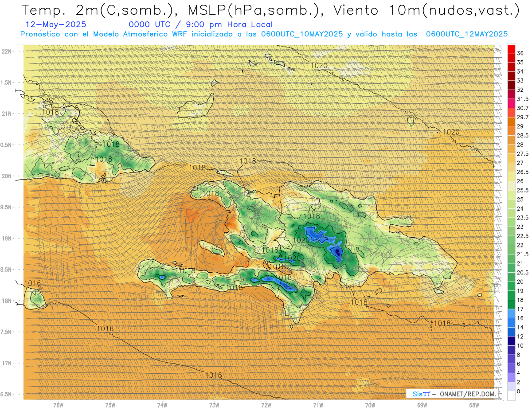Click legend value '23.5'
Image resolution: width=532 pixels, height=411 pixels.
(x=523, y=217)
